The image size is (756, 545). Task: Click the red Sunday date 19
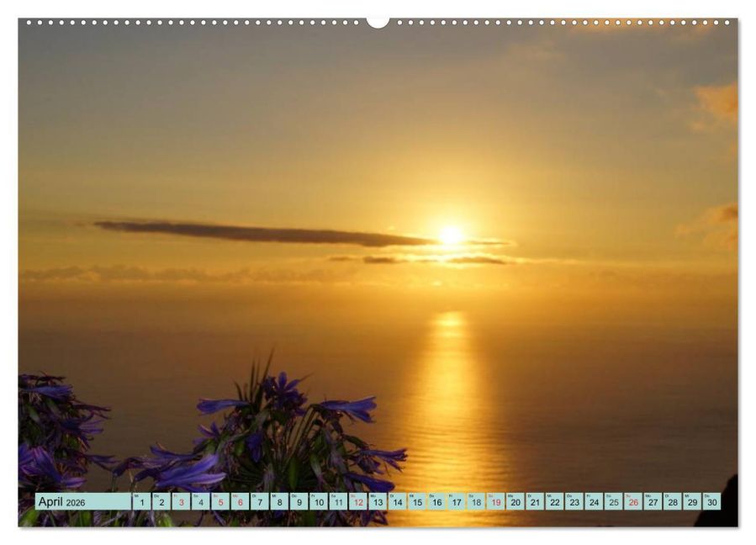pyautogui.click(x=496, y=501)
